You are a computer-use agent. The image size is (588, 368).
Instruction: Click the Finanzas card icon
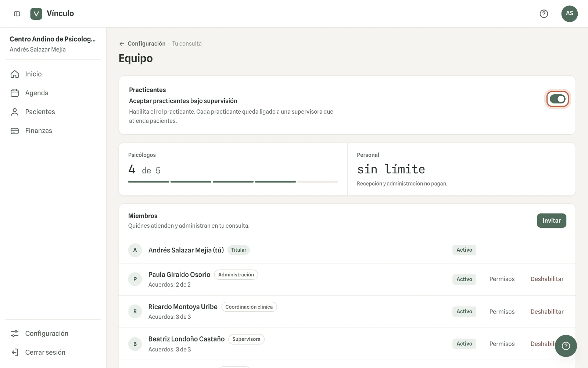15,131
